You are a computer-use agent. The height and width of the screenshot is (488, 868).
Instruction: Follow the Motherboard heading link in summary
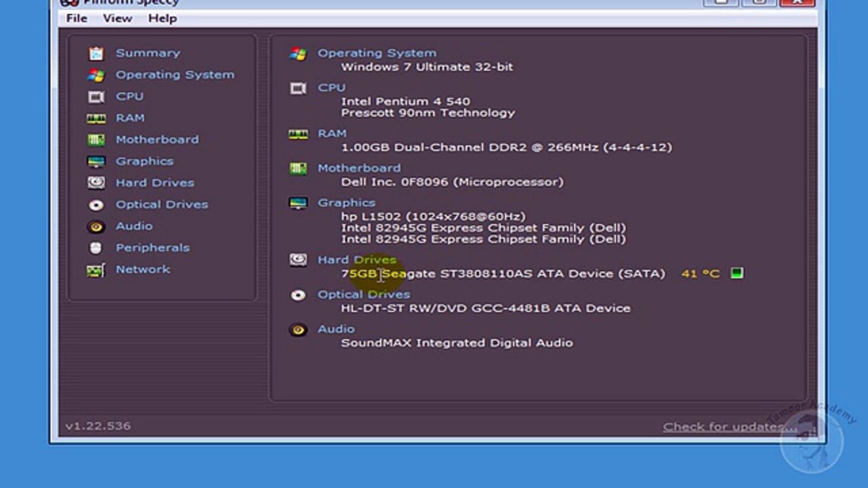359,168
